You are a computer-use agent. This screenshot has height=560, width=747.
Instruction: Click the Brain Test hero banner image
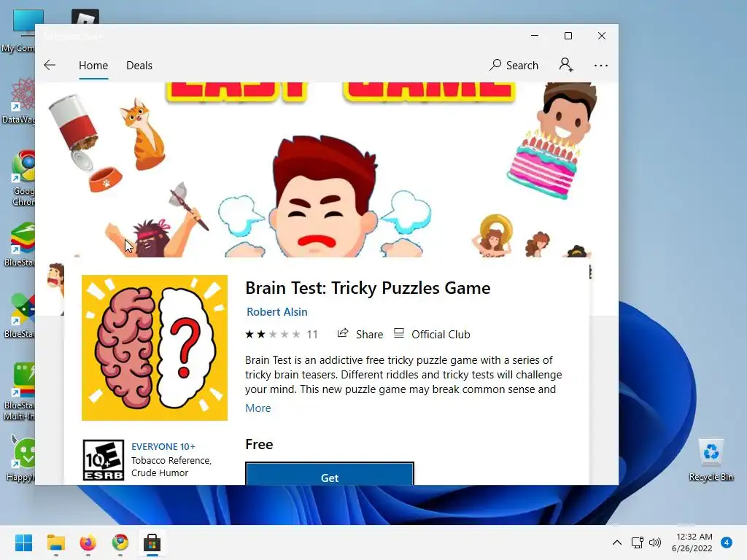click(327, 169)
